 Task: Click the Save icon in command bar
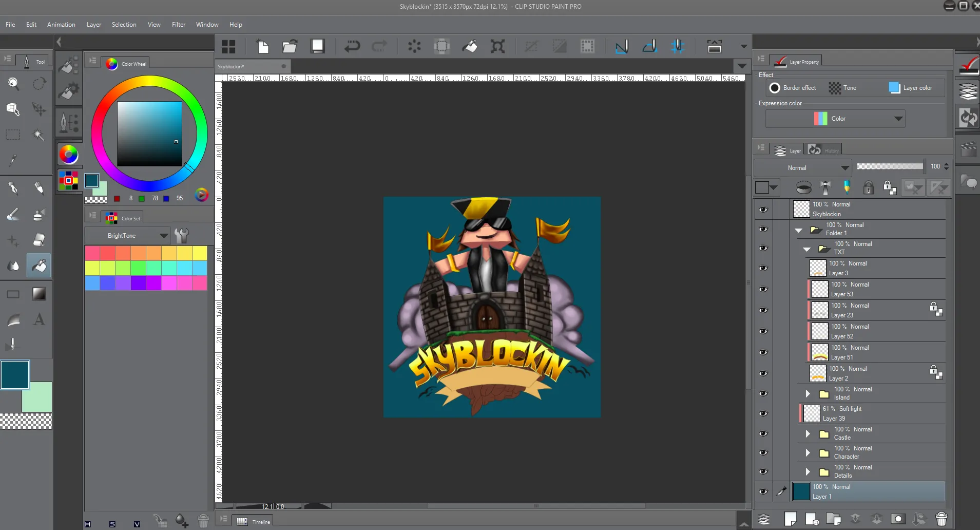point(317,47)
